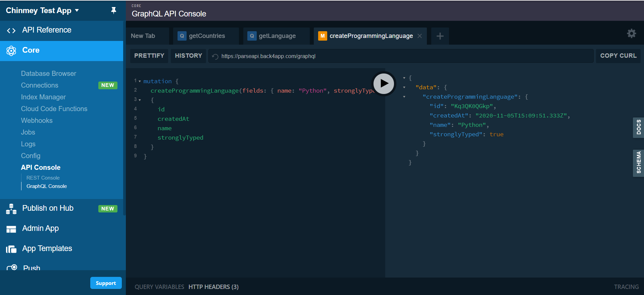Click the reload icon beside endpoint URL
Screen dimensions: 644x295
point(215,56)
